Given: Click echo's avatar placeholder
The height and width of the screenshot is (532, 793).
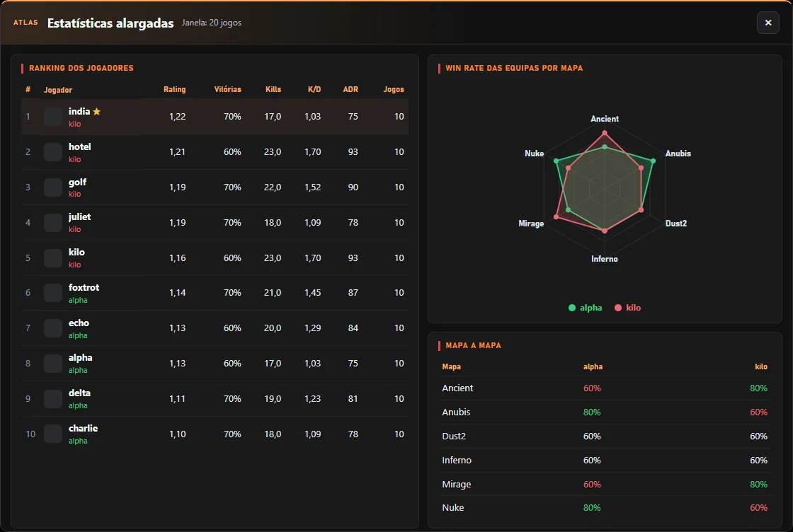Looking at the screenshot, I should pyautogui.click(x=53, y=328).
